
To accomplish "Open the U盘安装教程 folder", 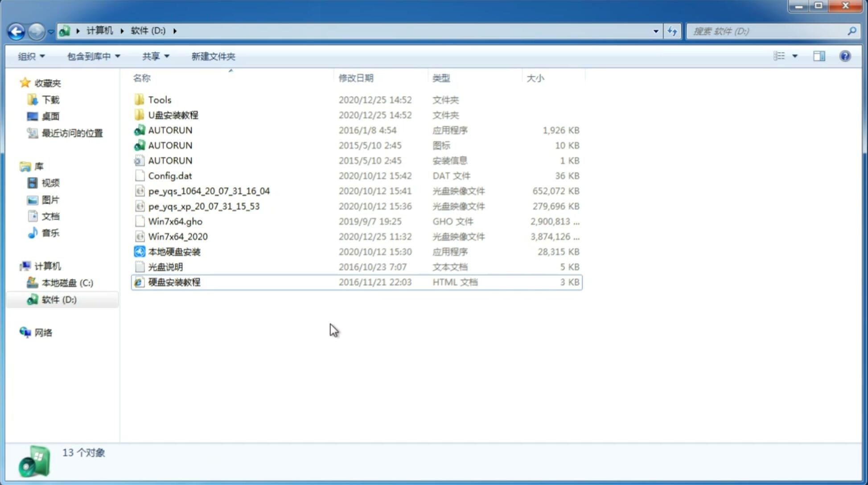I will coord(173,115).
